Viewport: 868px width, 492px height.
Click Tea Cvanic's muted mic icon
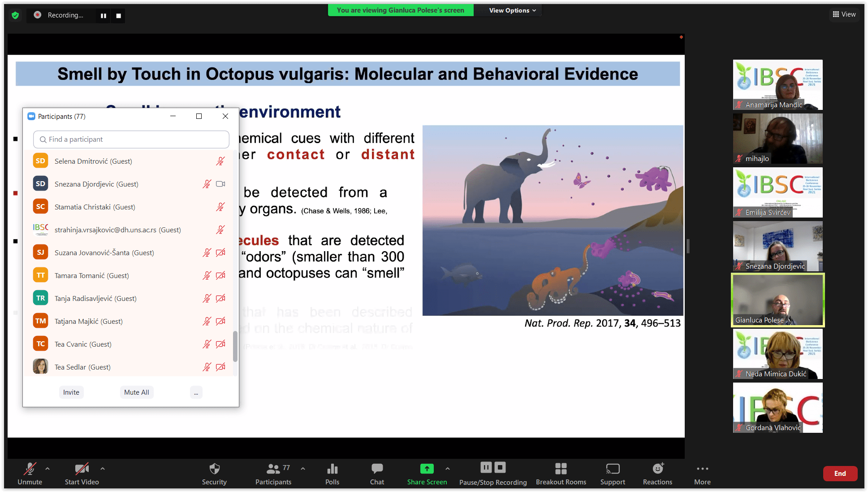(x=207, y=344)
